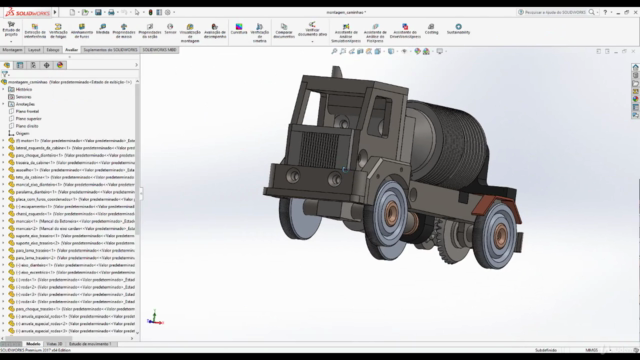
Task: Open Estudo de movimento 1 tab
Action: [90, 344]
